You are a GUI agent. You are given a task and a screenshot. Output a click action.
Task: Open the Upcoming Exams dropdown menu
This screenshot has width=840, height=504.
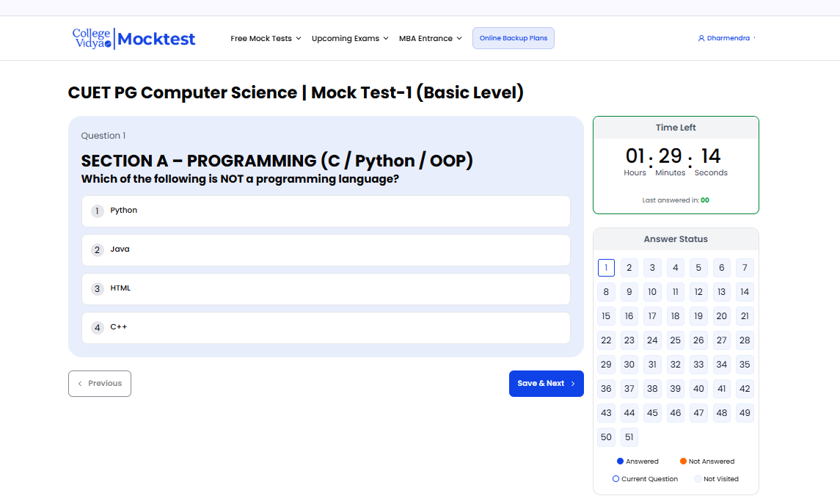350,38
